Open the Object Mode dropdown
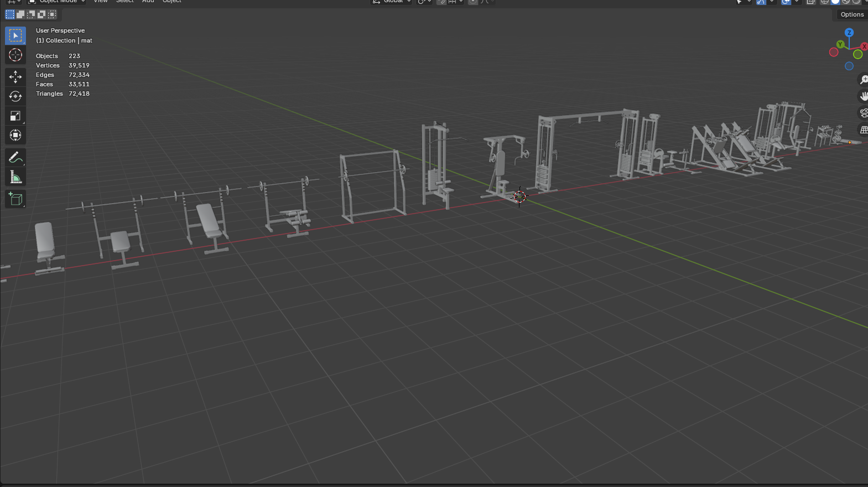The height and width of the screenshot is (487, 868). point(57,2)
